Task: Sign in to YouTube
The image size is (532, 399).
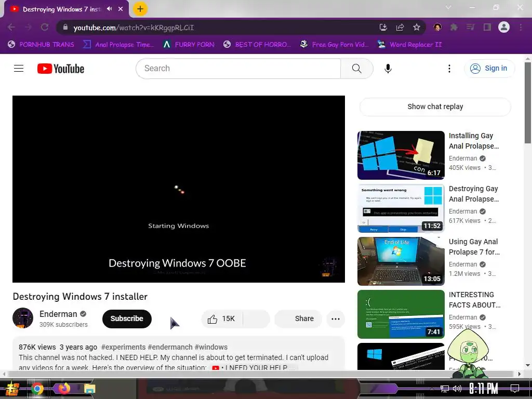Action: click(489, 69)
